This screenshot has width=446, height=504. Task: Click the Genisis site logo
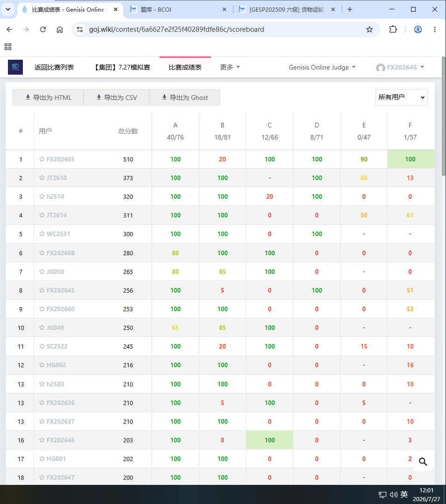[15, 67]
